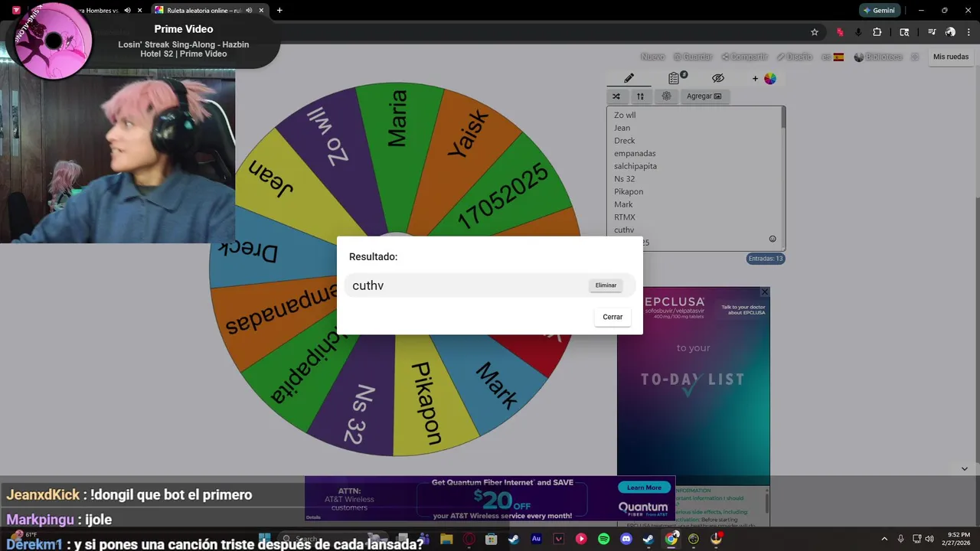This screenshot has width=980, height=551.
Task: Open the Mis ruedas menu
Action: click(951, 57)
